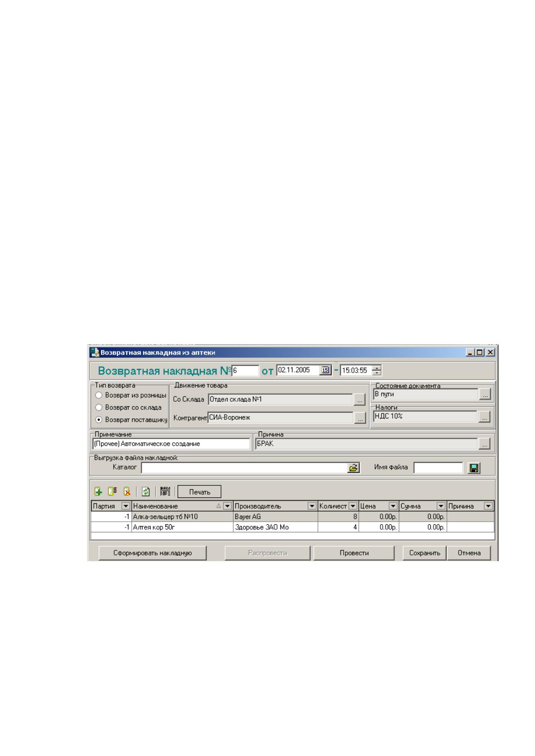535x756 pixels.
Task: Click the delete row icon with red cross
Action: pos(127,492)
